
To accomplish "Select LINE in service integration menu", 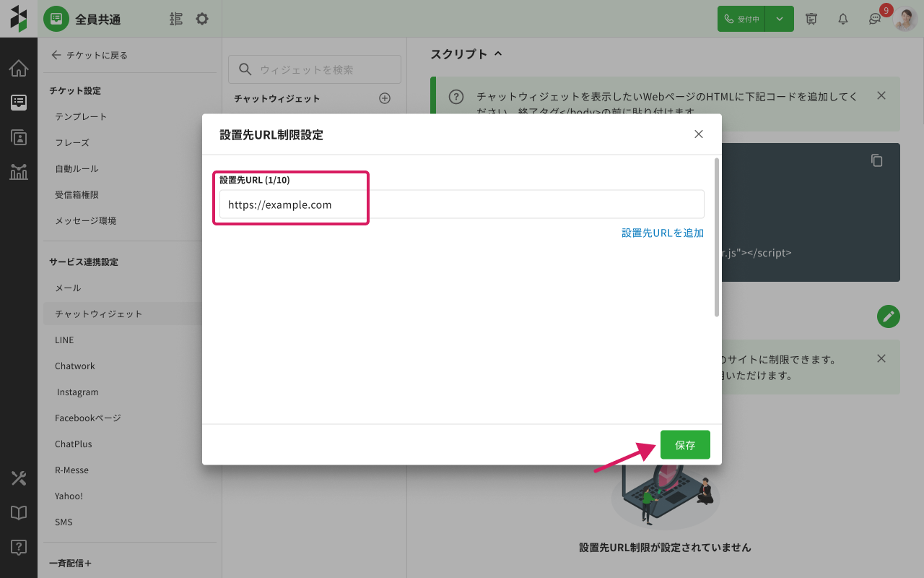I will click(x=64, y=340).
